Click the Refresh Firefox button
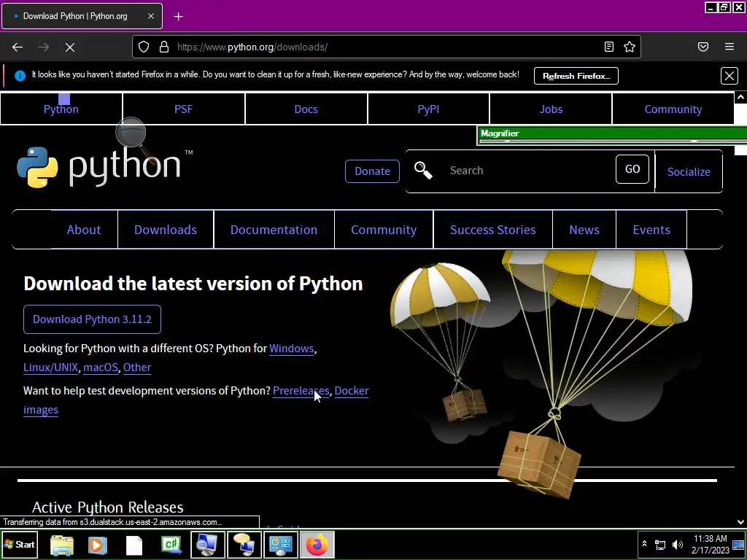The image size is (747, 560). [576, 76]
